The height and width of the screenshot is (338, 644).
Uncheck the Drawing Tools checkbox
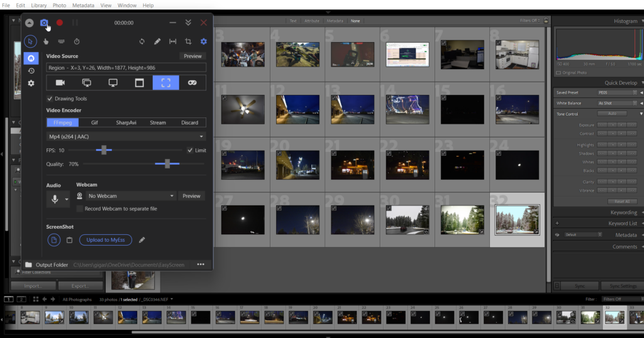[x=50, y=99]
